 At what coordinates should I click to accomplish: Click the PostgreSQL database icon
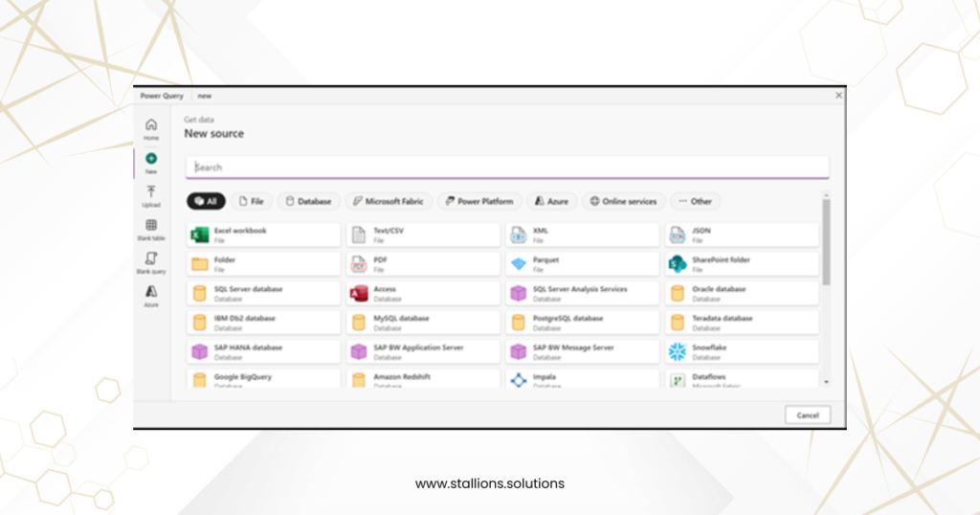click(518, 323)
